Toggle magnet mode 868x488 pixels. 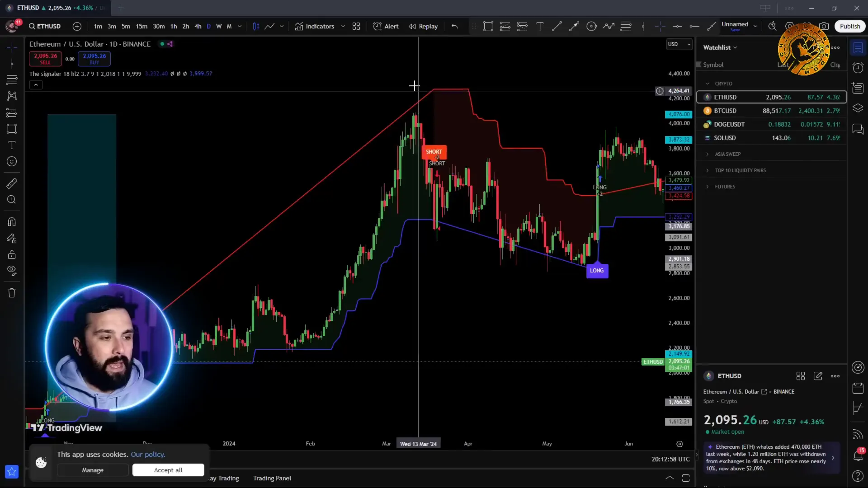click(x=12, y=222)
